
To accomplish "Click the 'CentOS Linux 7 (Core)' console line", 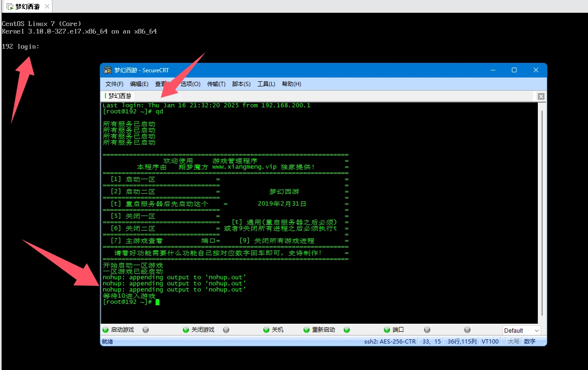I will pos(42,24).
